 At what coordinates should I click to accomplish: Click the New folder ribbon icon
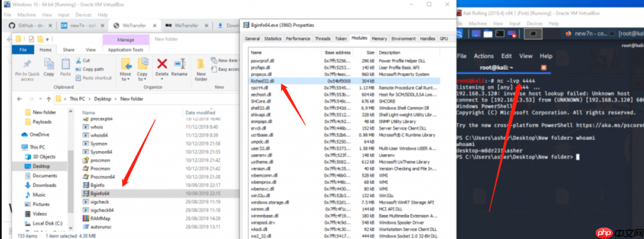click(x=201, y=65)
